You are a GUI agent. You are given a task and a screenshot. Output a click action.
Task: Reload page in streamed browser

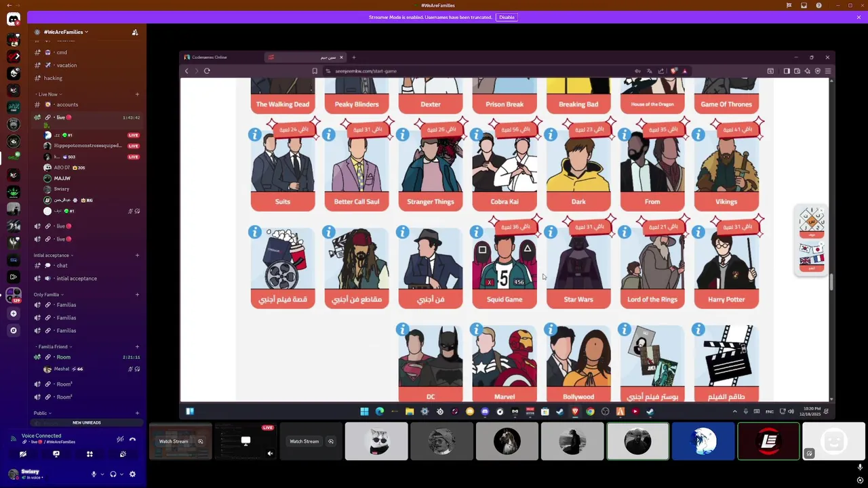(x=207, y=70)
